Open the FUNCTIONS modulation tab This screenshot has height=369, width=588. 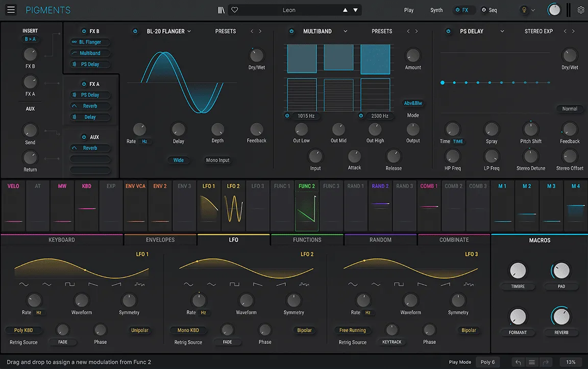307,240
